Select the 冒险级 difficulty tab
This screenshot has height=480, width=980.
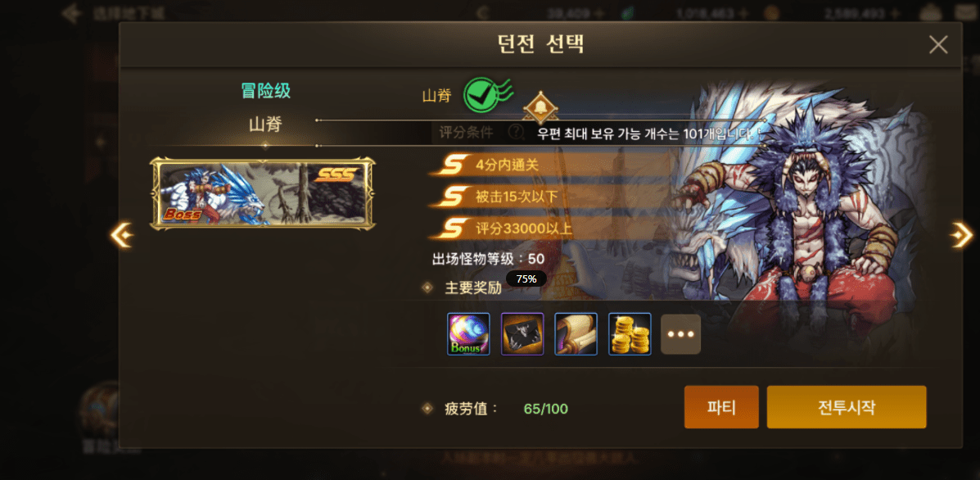265,91
